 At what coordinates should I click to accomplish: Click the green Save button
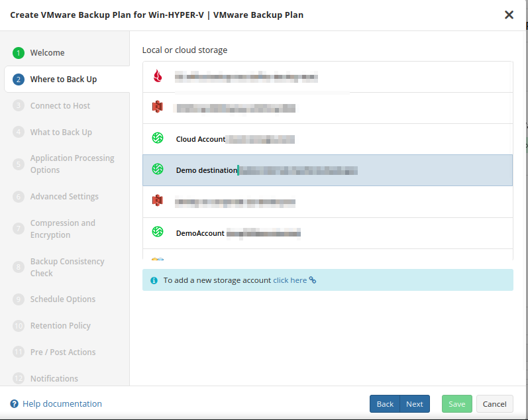pos(456,404)
